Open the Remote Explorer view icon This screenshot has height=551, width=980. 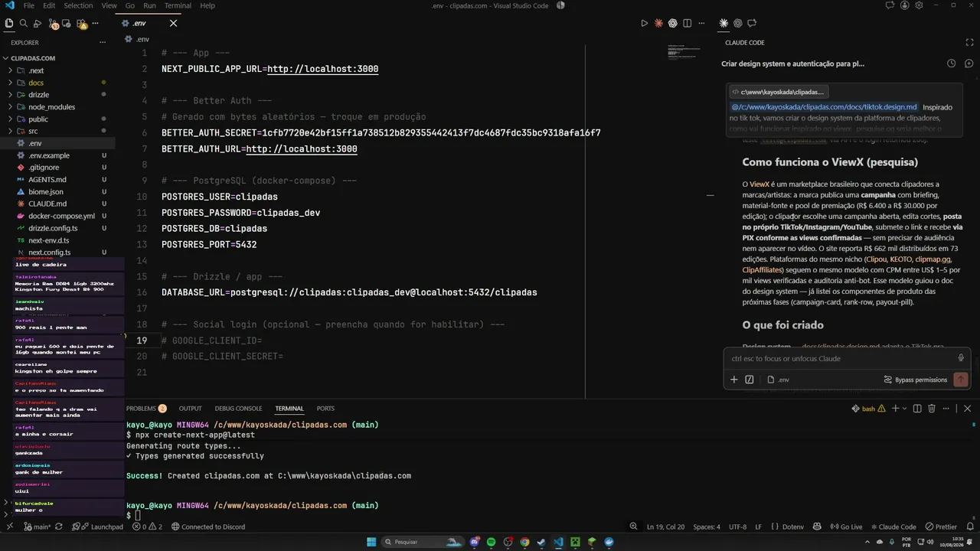pos(67,24)
